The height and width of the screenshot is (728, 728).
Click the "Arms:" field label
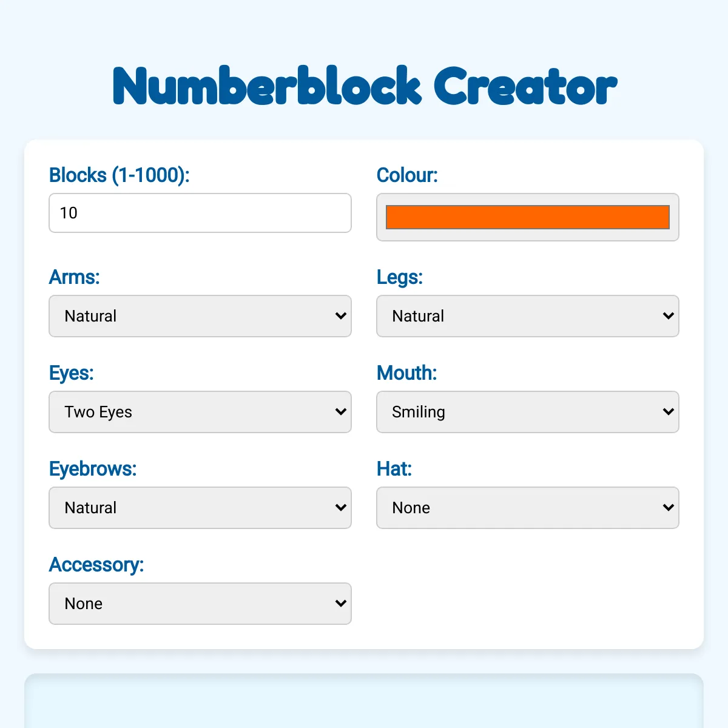(x=74, y=277)
